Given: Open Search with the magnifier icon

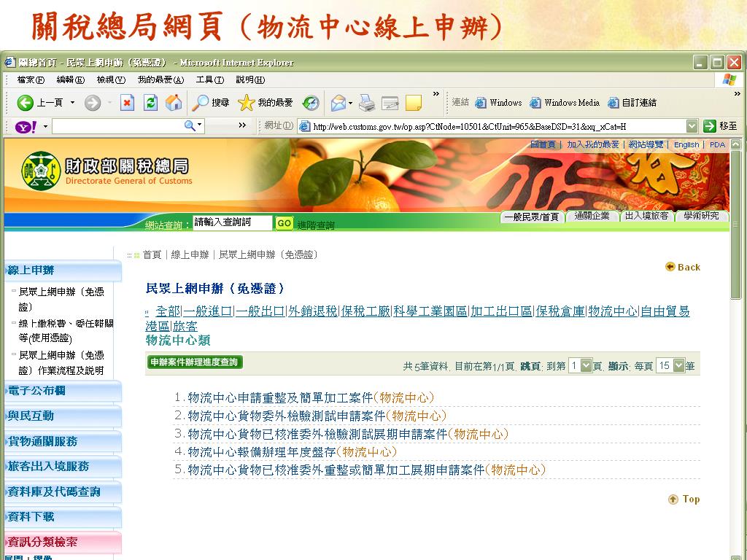Looking at the screenshot, I should coord(200,102).
